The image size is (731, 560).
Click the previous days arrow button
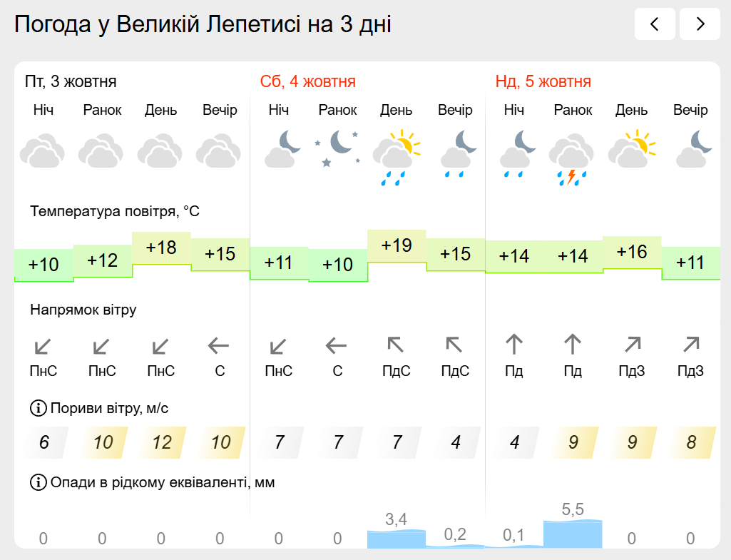tap(655, 24)
